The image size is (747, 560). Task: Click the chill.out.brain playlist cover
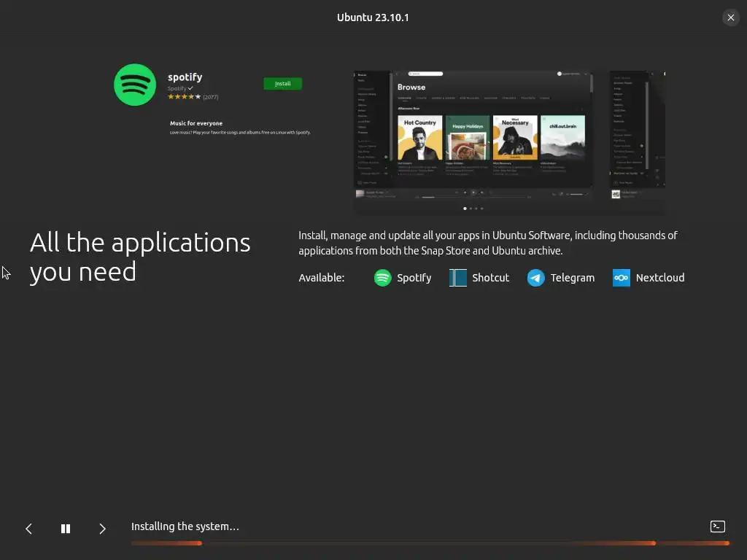(x=562, y=137)
